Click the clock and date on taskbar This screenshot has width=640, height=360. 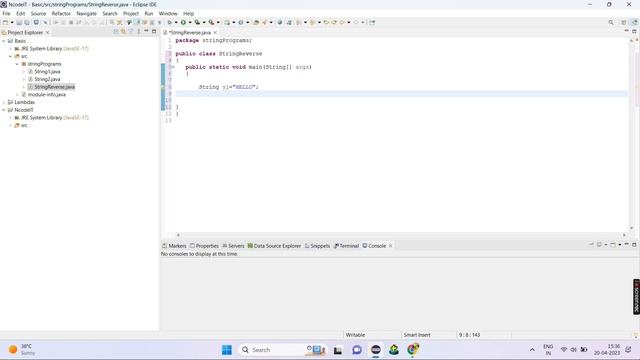(607, 350)
